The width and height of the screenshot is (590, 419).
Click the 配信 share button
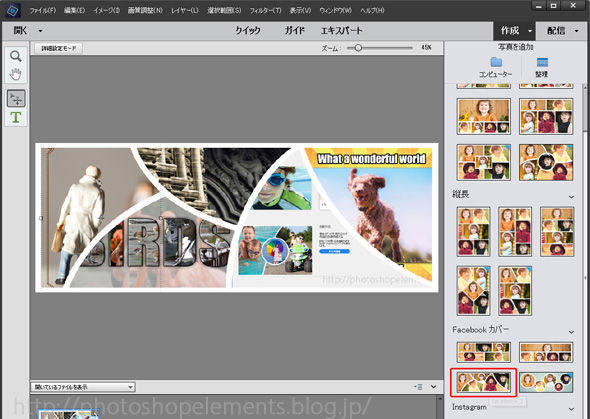pos(556,31)
